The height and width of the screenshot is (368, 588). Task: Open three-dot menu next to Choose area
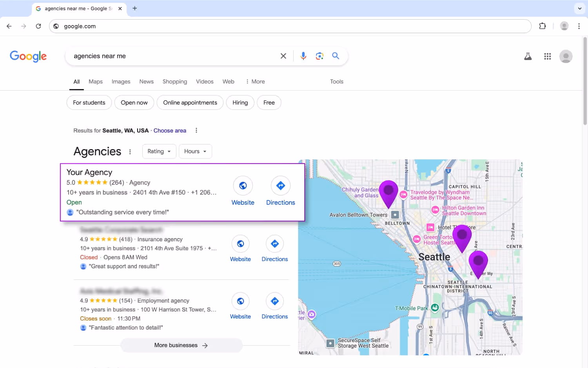(196, 131)
